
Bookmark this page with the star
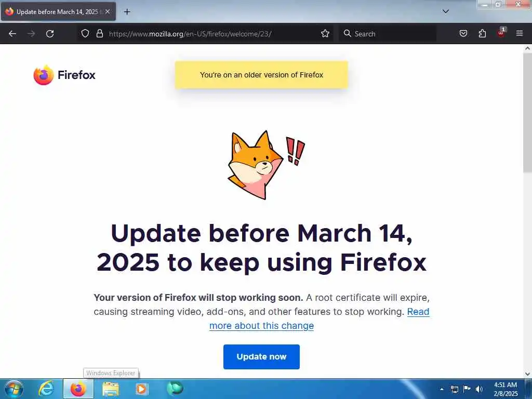tap(325, 33)
